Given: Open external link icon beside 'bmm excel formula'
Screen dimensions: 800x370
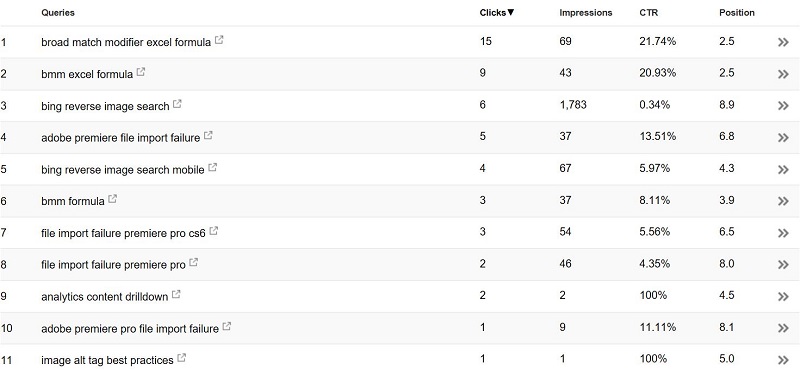Looking at the screenshot, I should [x=141, y=72].
